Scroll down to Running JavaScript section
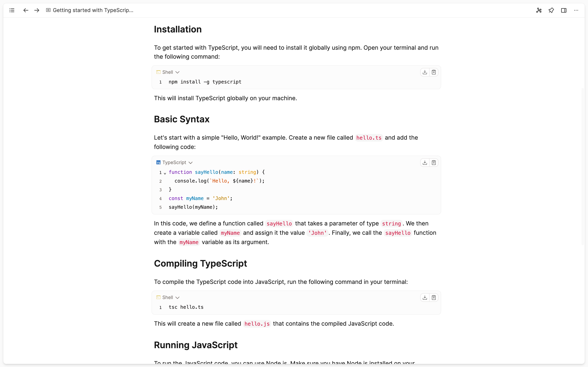588x367 pixels. tap(196, 345)
